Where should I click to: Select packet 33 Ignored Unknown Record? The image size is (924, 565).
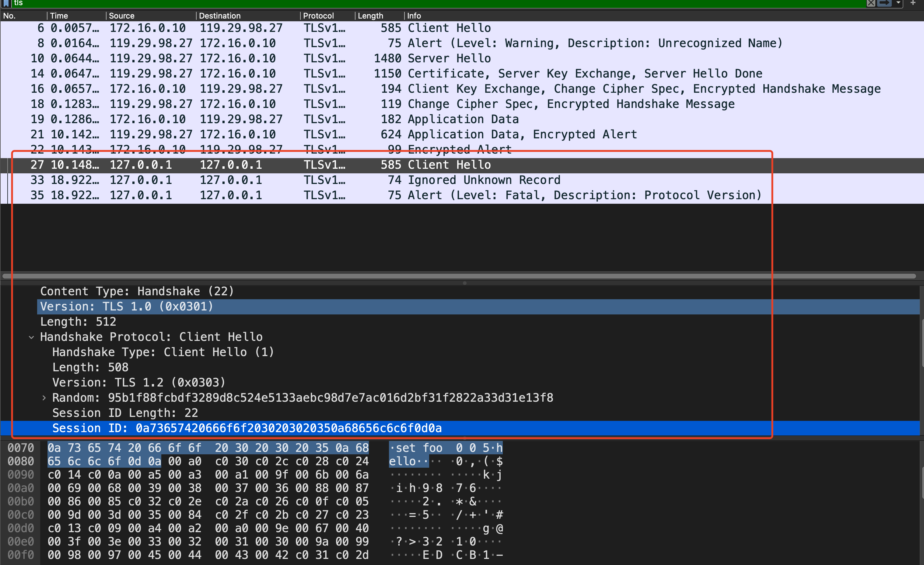[462, 180]
